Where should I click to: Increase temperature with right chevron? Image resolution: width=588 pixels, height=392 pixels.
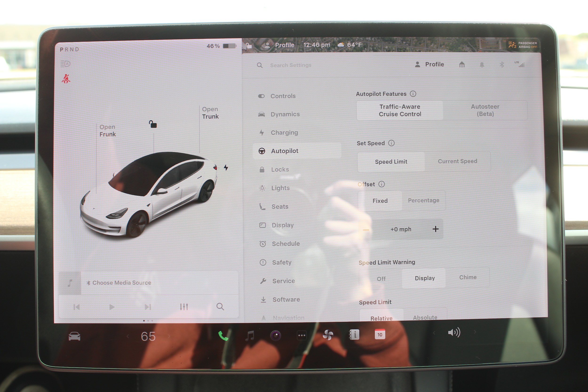pos(169,337)
